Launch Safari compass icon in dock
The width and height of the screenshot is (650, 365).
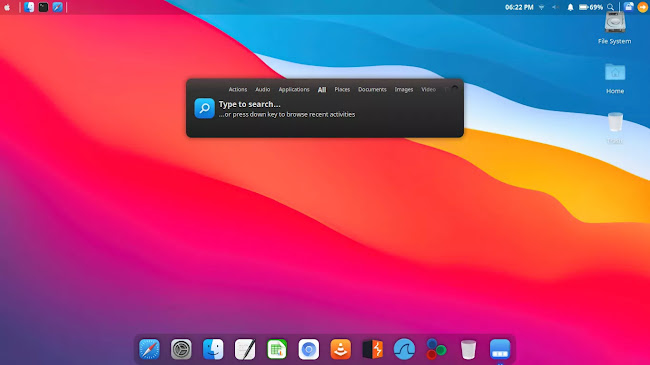point(149,349)
